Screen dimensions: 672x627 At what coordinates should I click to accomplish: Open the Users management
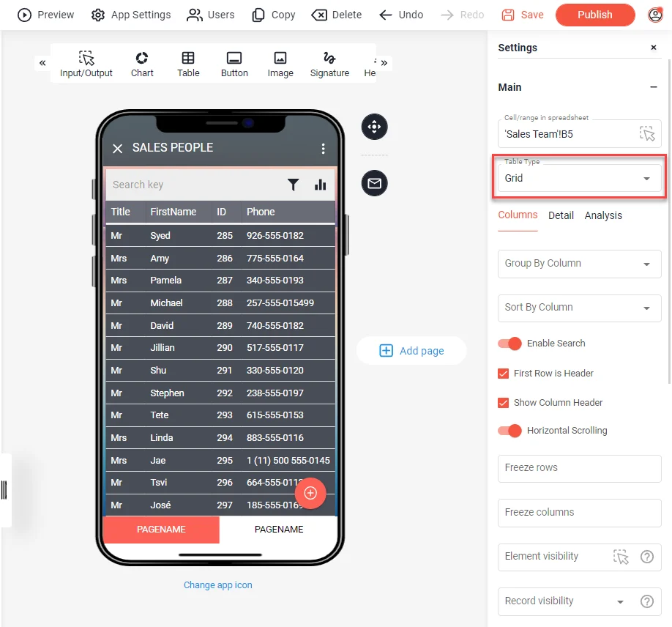point(210,15)
